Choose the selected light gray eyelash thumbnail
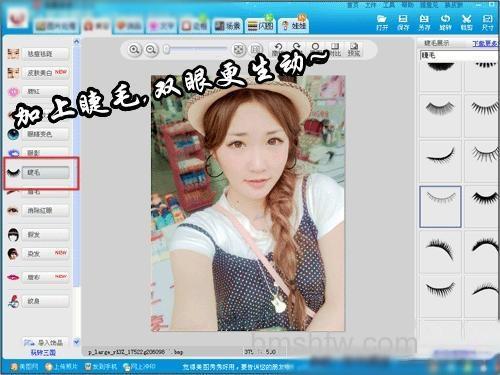Viewport: 500px width, 375px height. [x=440, y=207]
